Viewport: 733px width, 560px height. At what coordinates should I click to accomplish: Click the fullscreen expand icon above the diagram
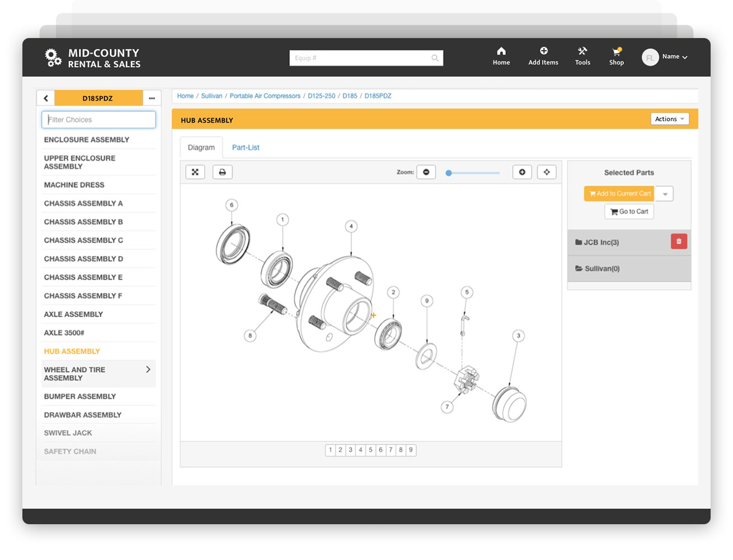(195, 172)
